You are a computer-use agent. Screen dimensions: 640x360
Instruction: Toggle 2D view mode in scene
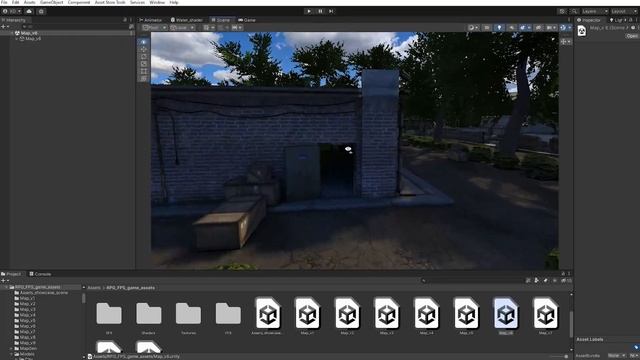[487, 28]
